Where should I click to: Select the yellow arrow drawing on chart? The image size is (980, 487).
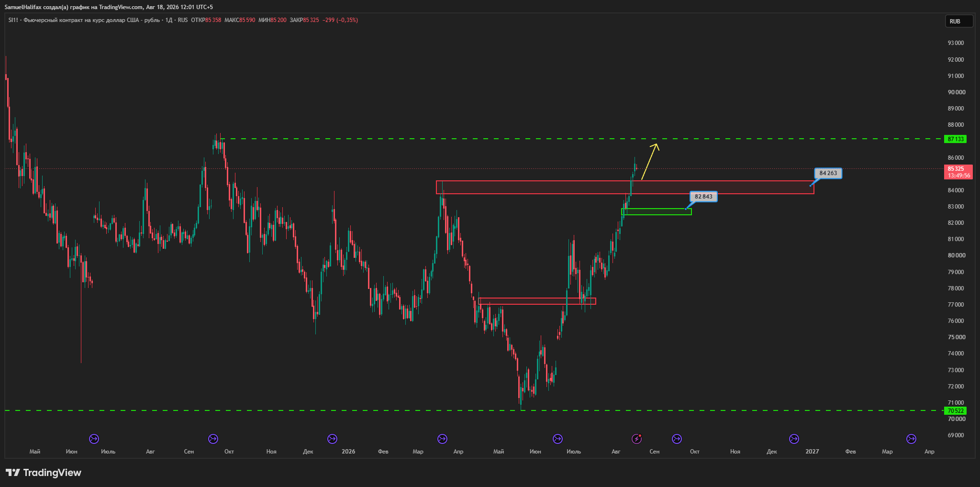(650, 162)
